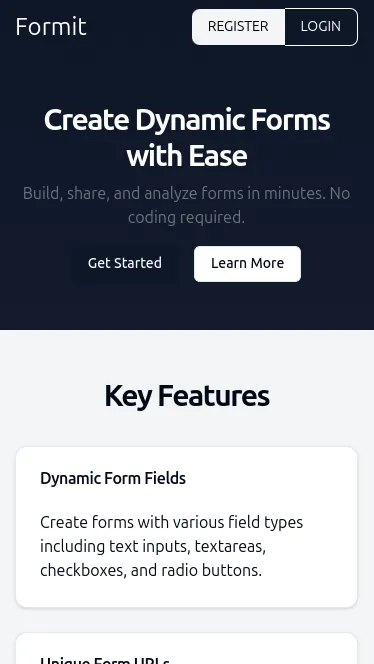The height and width of the screenshot is (664, 374).
Task: Click 'including text inputs, textareas,' text line
Action: (x=153, y=546)
